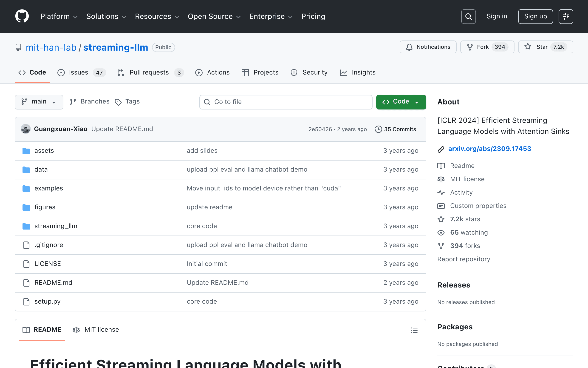
Task: Open the mit-han-lab organization link
Action: pos(51,47)
